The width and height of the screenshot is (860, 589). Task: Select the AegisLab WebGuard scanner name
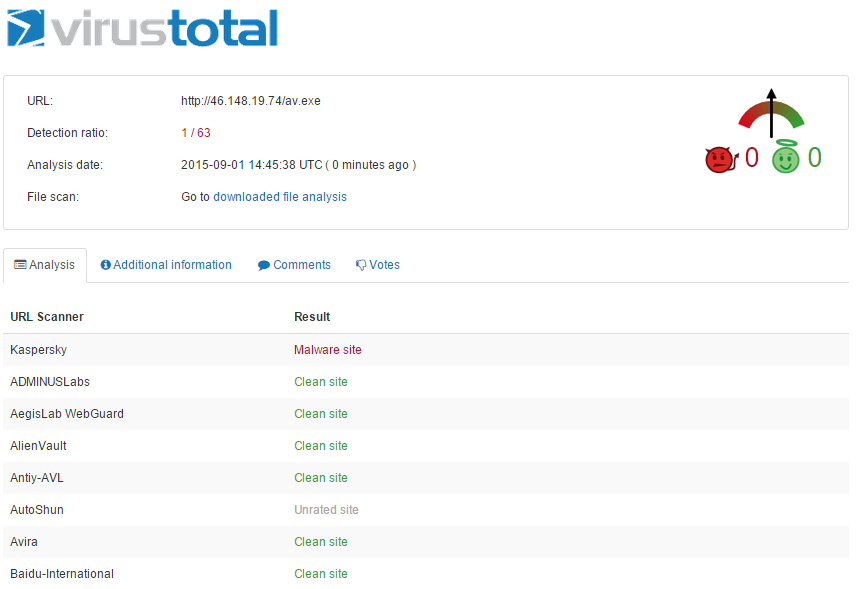[67, 414]
